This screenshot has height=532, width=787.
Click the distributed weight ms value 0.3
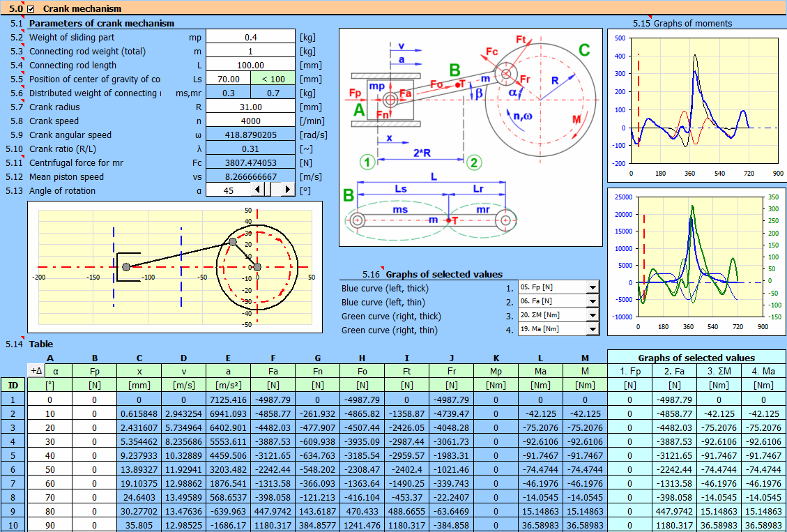pyautogui.click(x=229, y=93)
